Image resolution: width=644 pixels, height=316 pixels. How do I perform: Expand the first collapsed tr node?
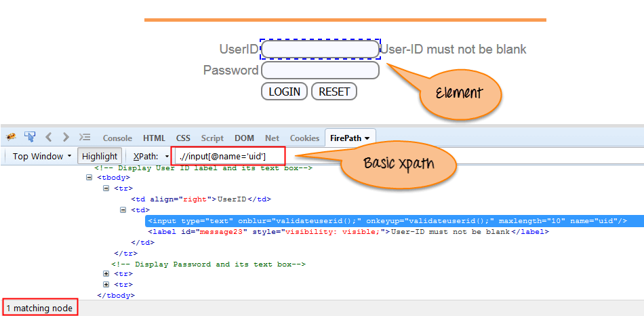[x=106, y=274]
